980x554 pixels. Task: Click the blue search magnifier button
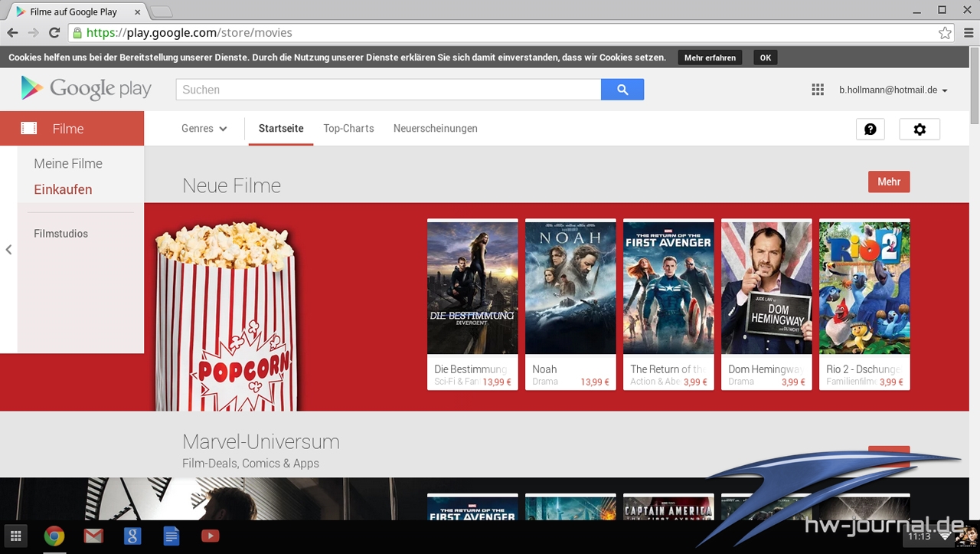(622, 90)
